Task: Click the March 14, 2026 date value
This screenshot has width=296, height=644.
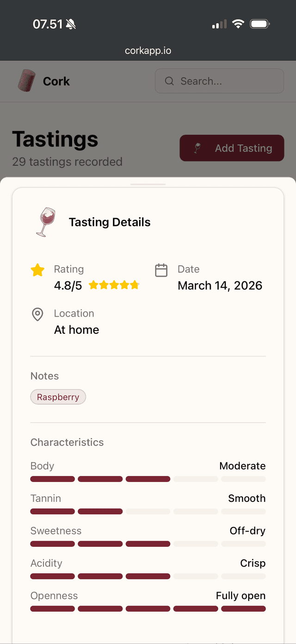Action: (x=220, y=286)
